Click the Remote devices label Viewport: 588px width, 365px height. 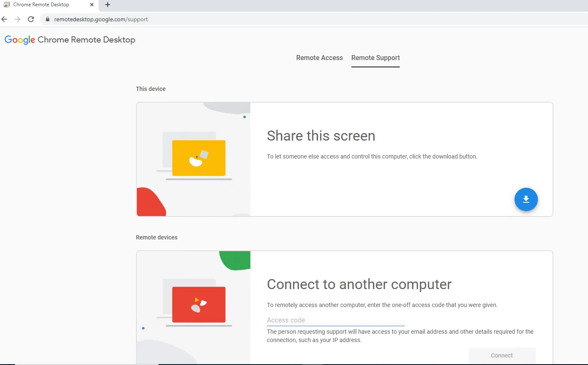(156, 237)
